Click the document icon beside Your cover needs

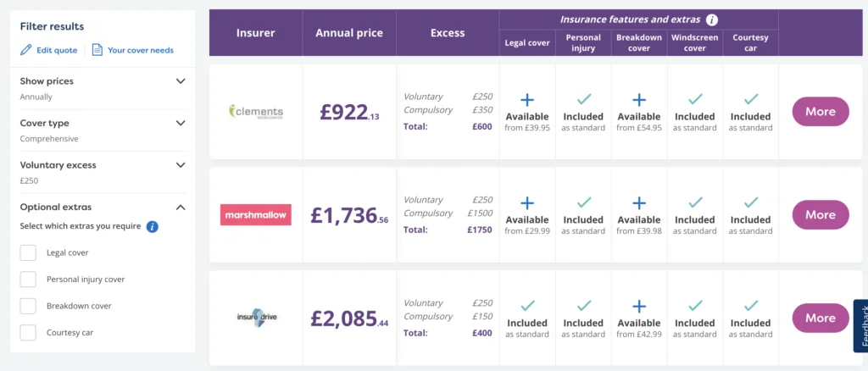point(97,50)
